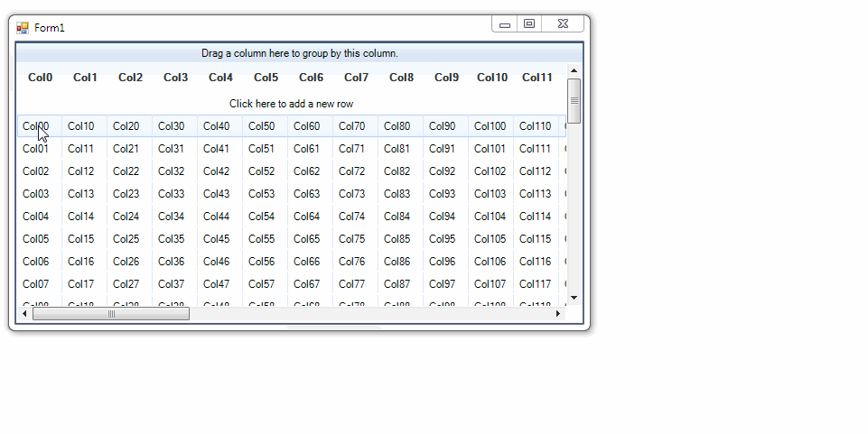Click the horizontal scrollbar thumb

pos(111,314)
